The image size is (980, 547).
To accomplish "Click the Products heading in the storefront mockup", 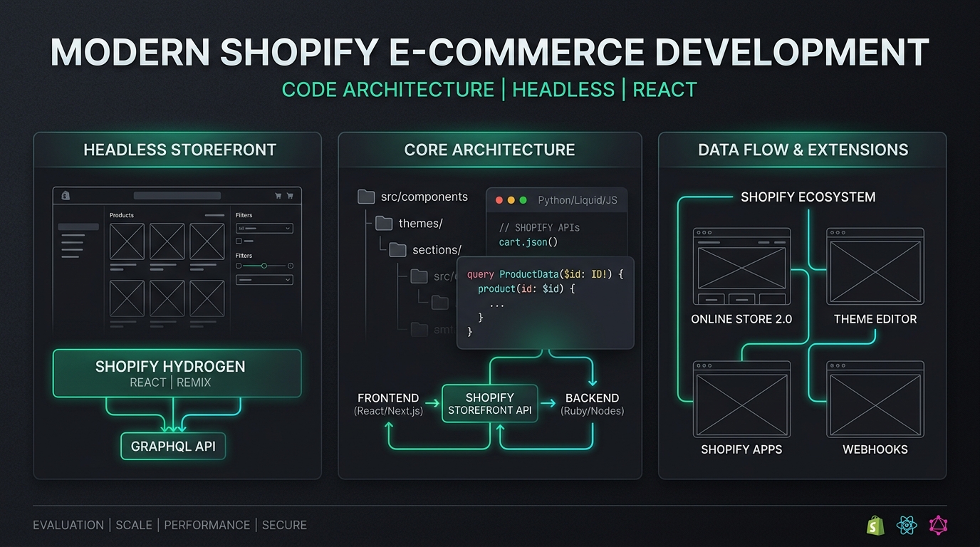I will point(122,215).
